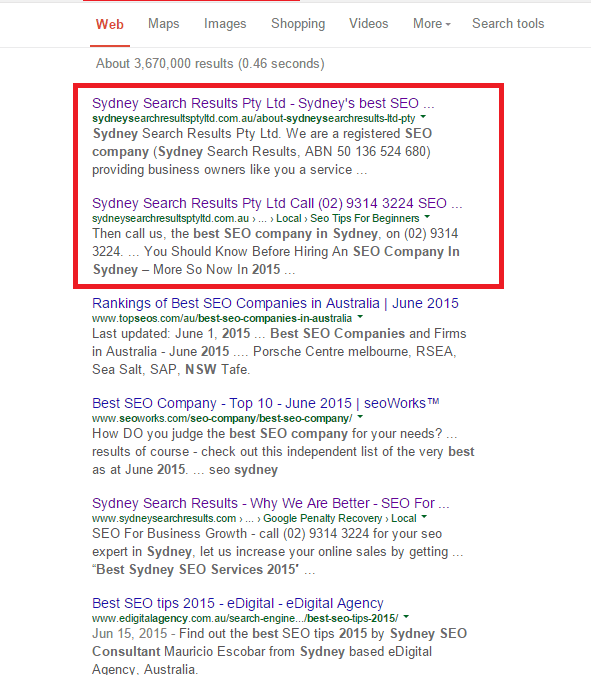The width and height of the screenshot is (591, 675).
Task: Expand the arrow after seoworks.com URL
Action: [360, 417]
